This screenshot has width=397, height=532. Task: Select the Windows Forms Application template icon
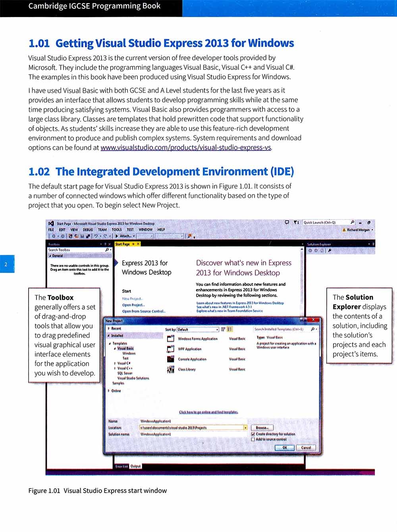(171, 339)
